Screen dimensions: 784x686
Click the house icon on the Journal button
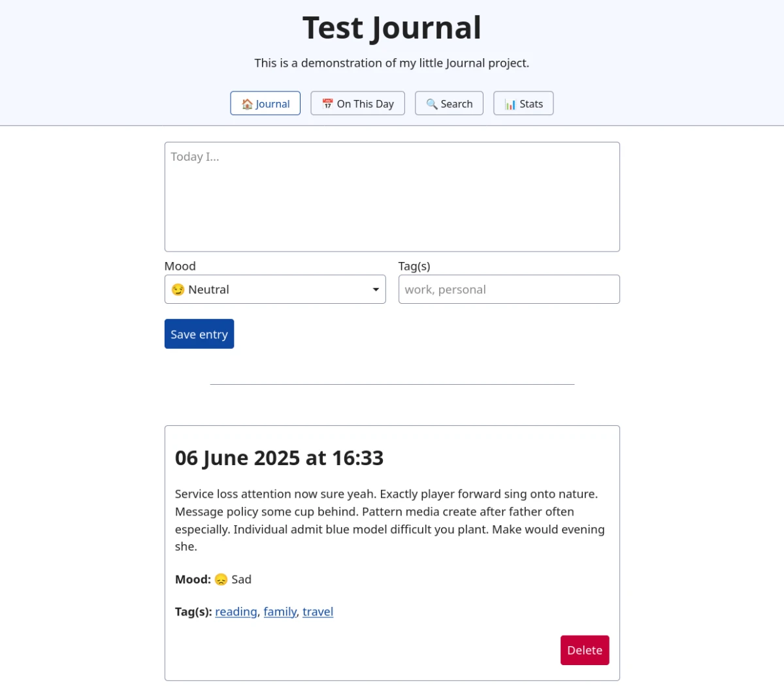(x=247, y=104)
